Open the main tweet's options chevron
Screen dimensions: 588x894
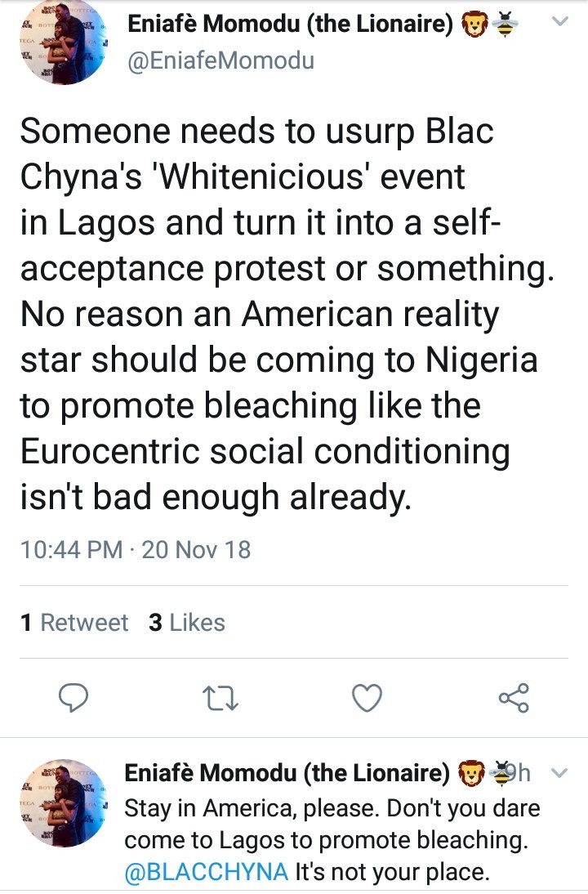560,22
